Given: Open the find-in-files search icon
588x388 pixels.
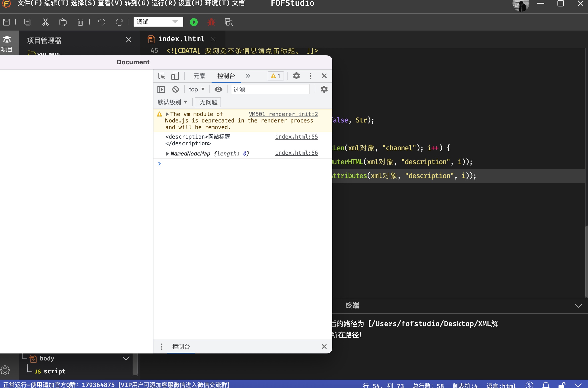Looking at the screenshot, I should [229, 22].
